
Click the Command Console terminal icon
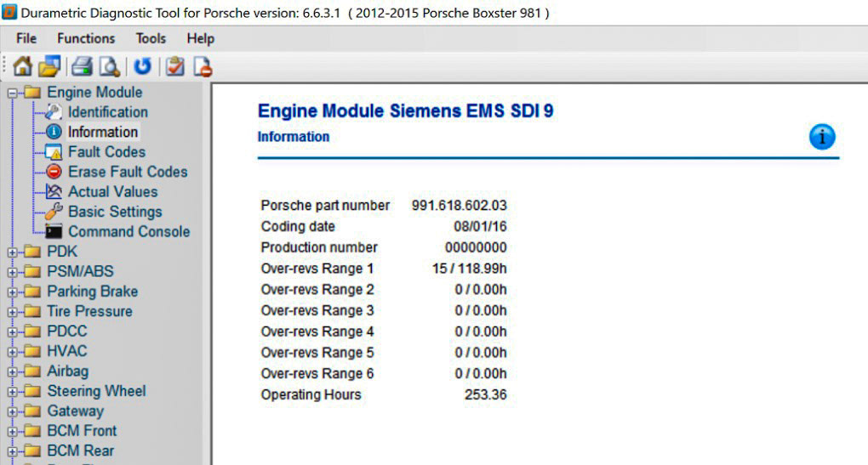coord(54,232)
